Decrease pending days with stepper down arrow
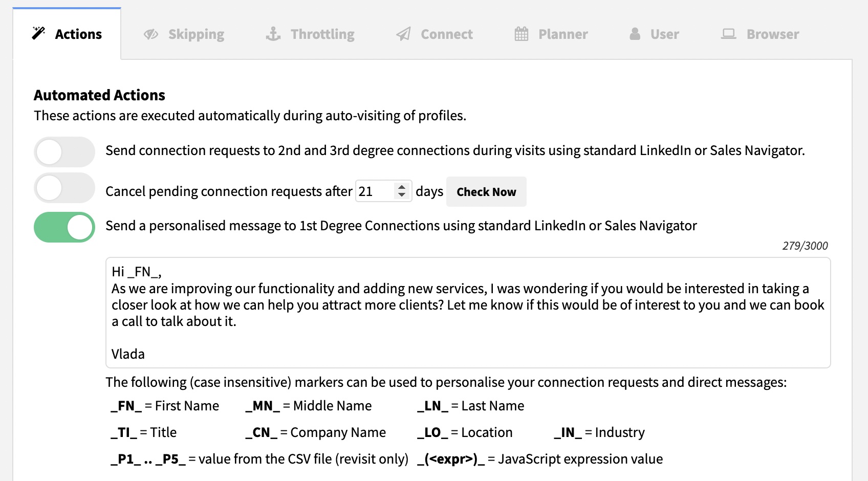 pos(402,194)
